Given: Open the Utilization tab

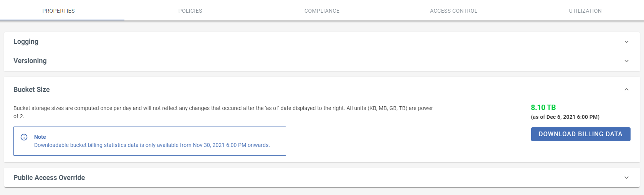Looking at the screenshot, I should [585, 11].
